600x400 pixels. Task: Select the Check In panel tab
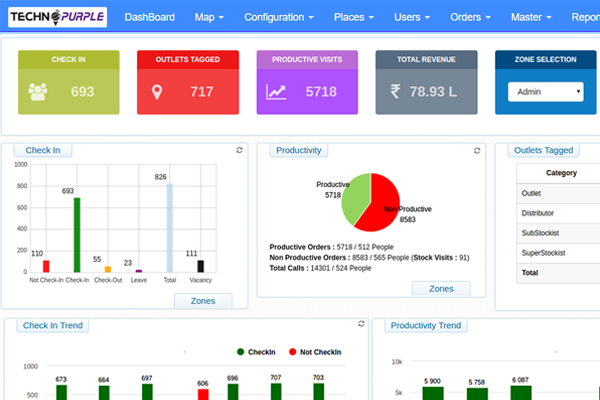click(43, 150)
